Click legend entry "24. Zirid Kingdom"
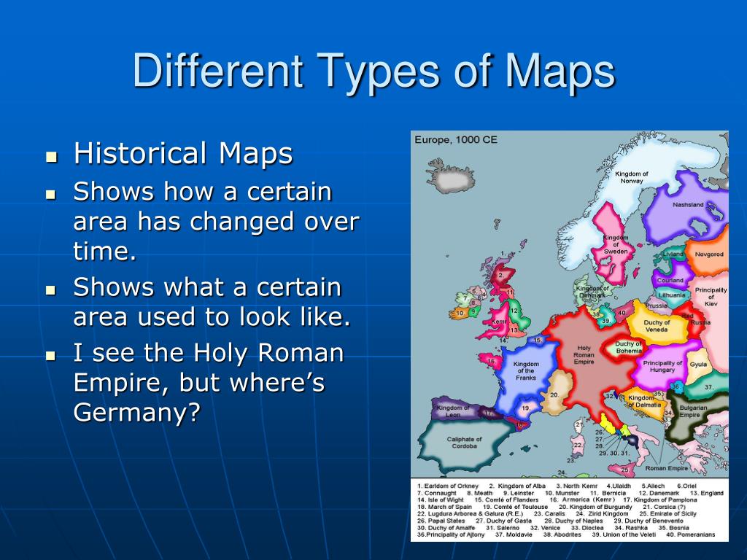This screenshot has width=747, height=560. click(x=602, y=514)
